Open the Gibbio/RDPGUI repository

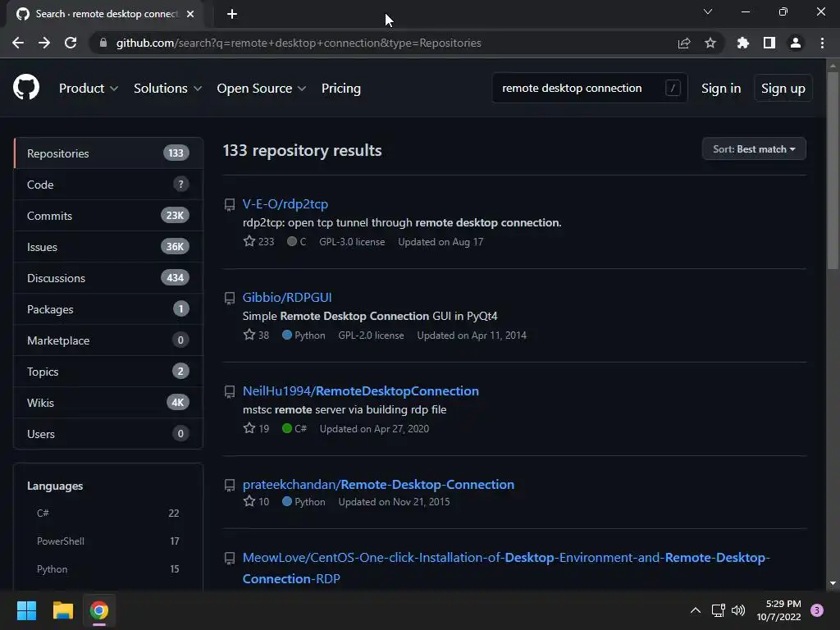[x=287, y=297]
